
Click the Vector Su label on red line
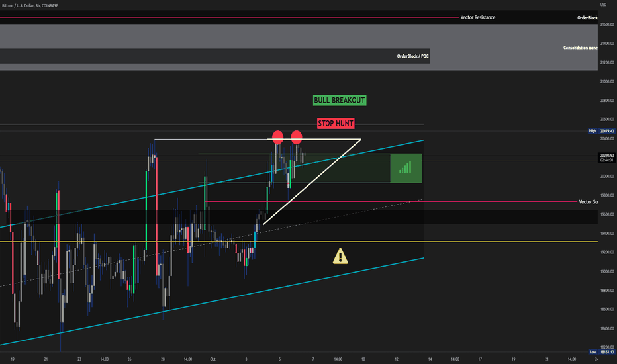(589, 201)
